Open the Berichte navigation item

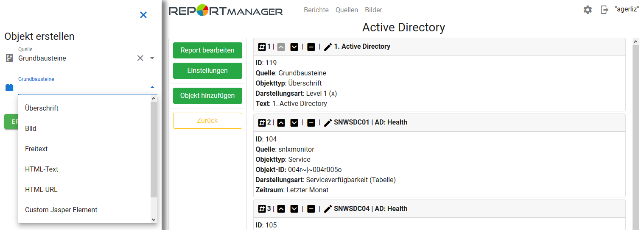pos(316,10)
